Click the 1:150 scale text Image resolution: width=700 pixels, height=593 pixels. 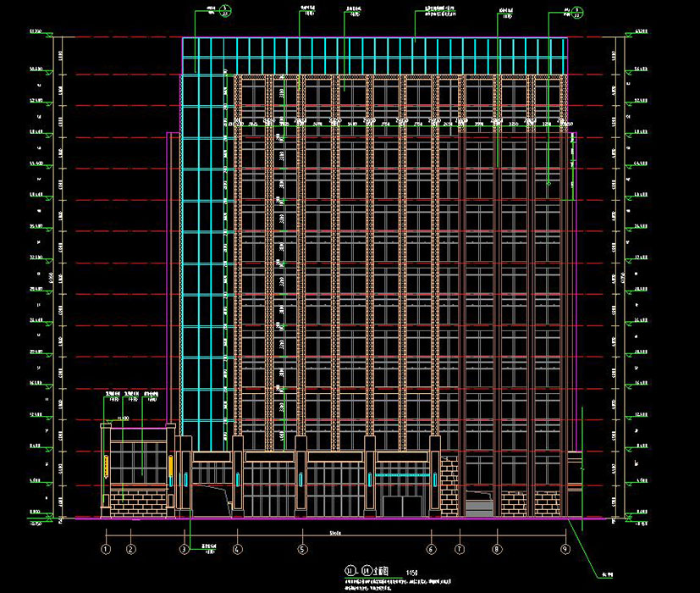[x=411, y=573]
